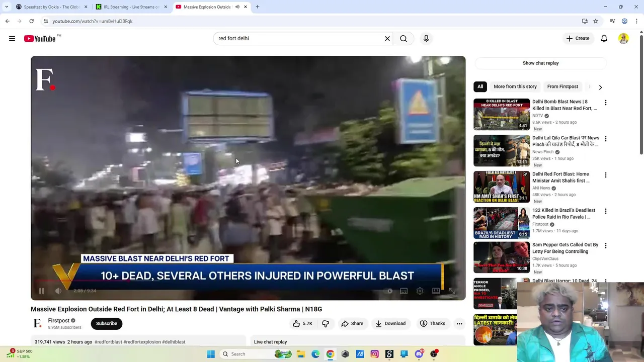Viewport: 644px width, 362px height.
Task: Open the Chrome profile icon
Action: pyautogui.click(x=624, y=21)
